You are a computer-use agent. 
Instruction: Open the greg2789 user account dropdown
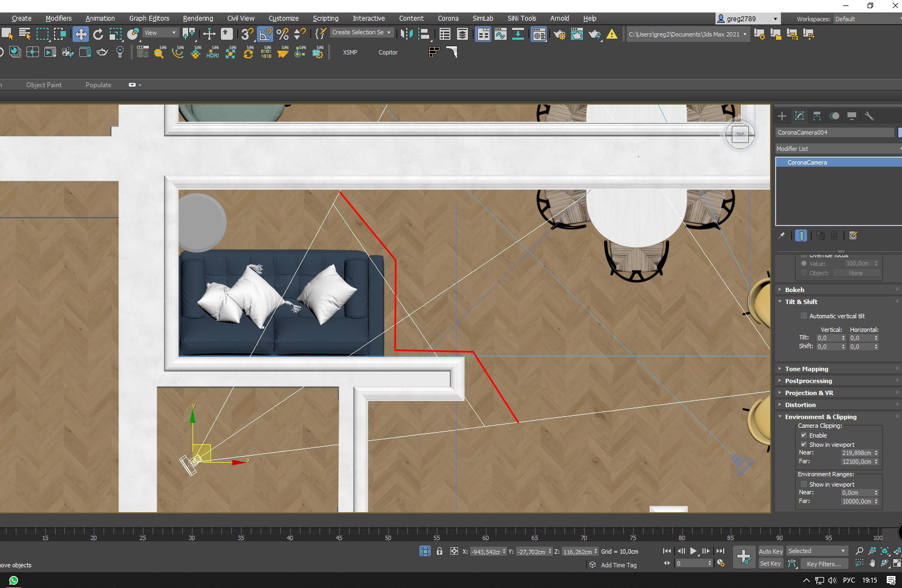tap(748, 19)
